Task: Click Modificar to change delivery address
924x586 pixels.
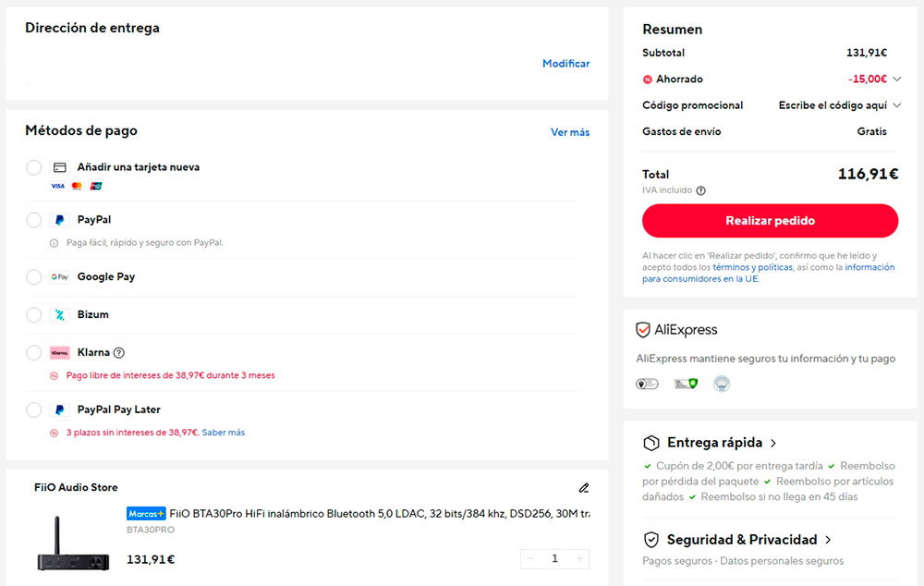Action: [x=565, y=64]
